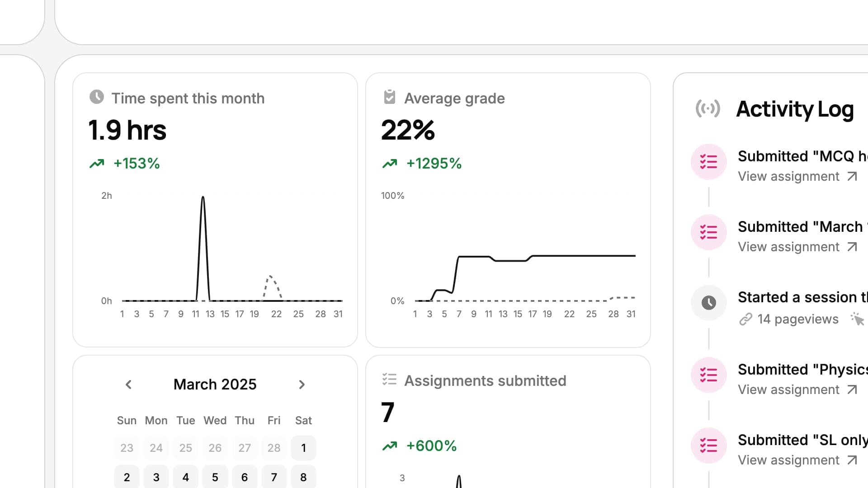
Task: Select March 5 on the calendar
Action: click(215, 477)
